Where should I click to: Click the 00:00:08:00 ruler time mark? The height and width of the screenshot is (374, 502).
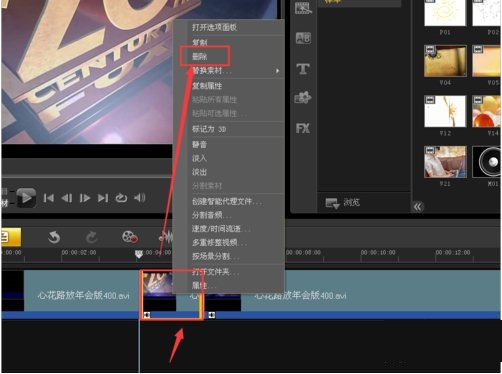pyautogui.click(x=303, y=253)
